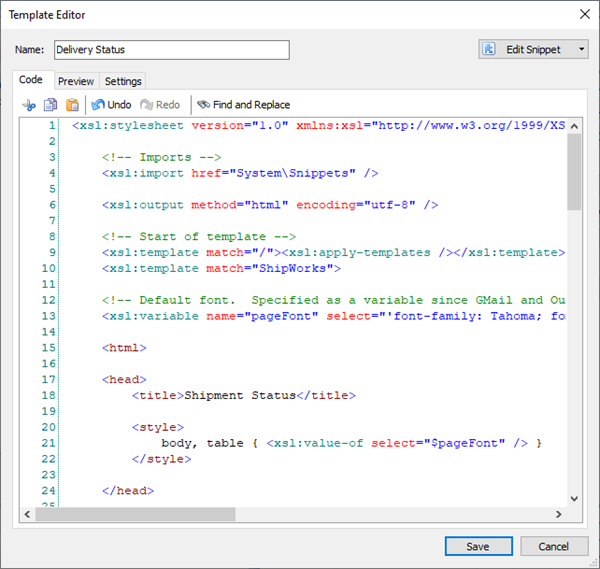This screenshot has height=569, width=600.
Task: Click the Redo toolbar button
Action: click(x=160, y=105)
